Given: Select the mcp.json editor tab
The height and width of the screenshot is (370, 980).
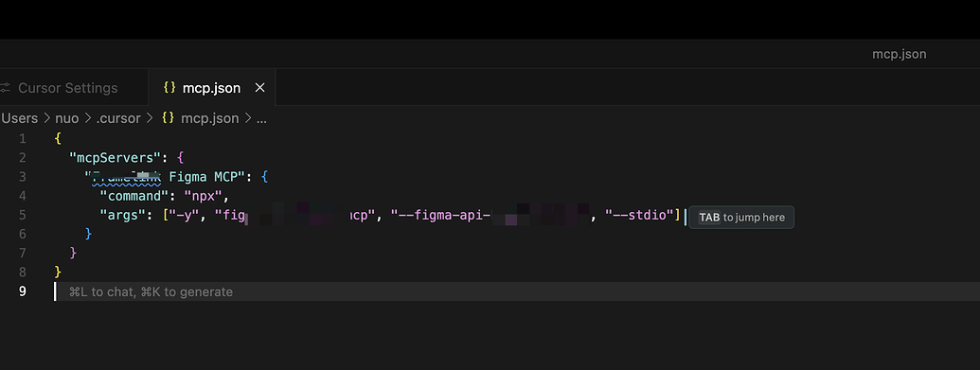Looking at the screenshot, I should pos(211,88).
